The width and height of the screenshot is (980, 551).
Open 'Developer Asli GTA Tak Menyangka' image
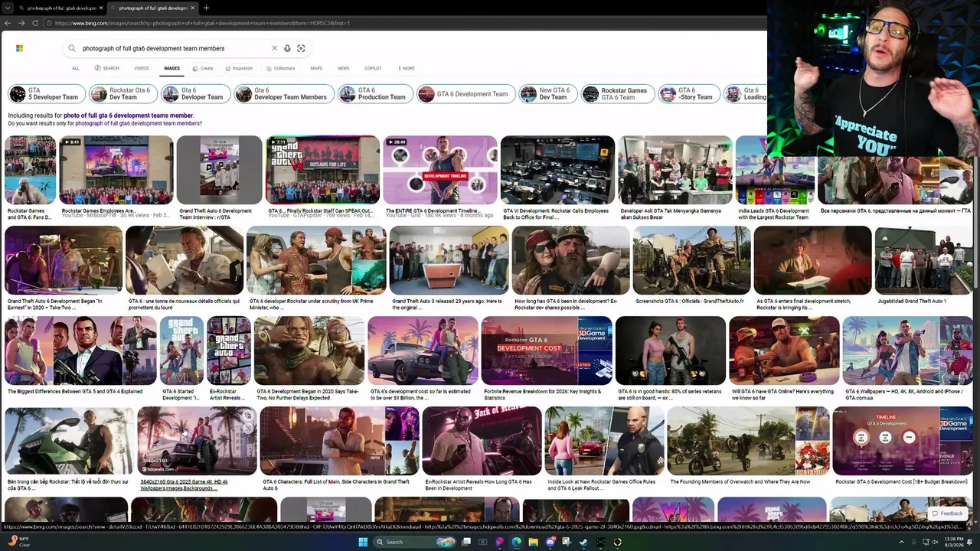(675, 170)
